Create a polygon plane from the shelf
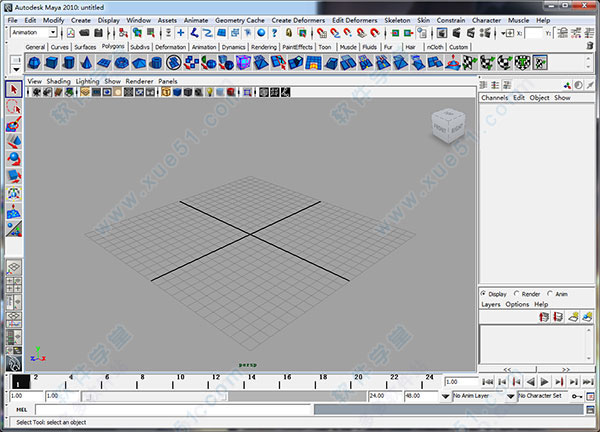The image size is (600, 432). pos(104,63)
